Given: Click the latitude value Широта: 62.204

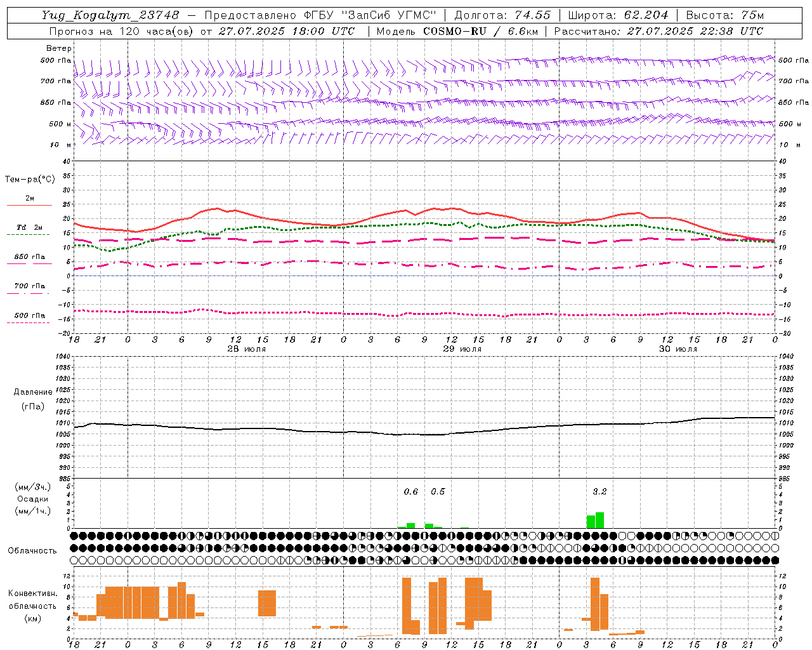Looking at the screenshot, I should click(619, 15).
